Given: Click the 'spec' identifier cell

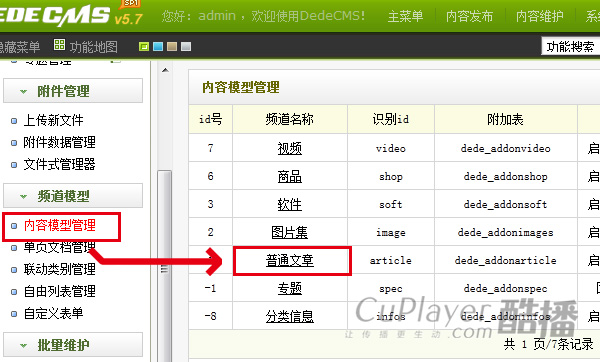Looking at the screenshot, I should click(391, 289).
